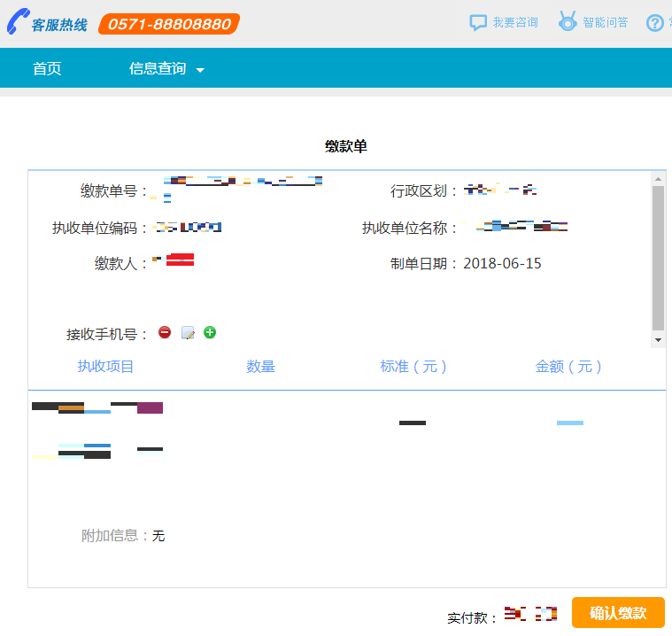Click the scrollbar up arrow

658,178
